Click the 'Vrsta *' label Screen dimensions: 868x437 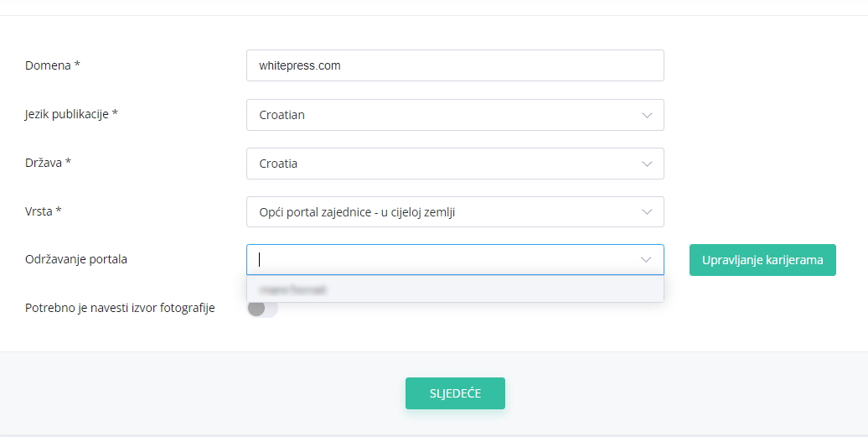click(x=44, y=211)
